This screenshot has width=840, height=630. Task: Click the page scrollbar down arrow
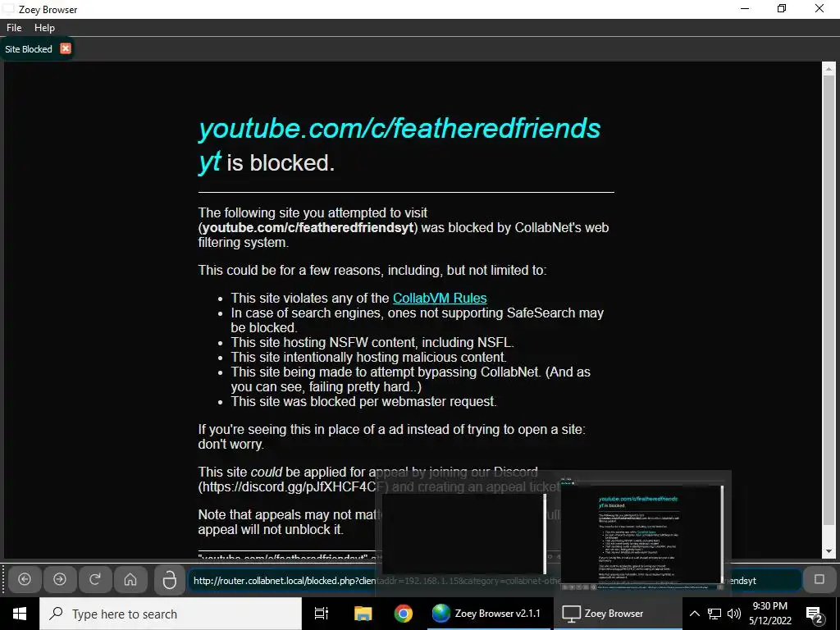point(829,551)
